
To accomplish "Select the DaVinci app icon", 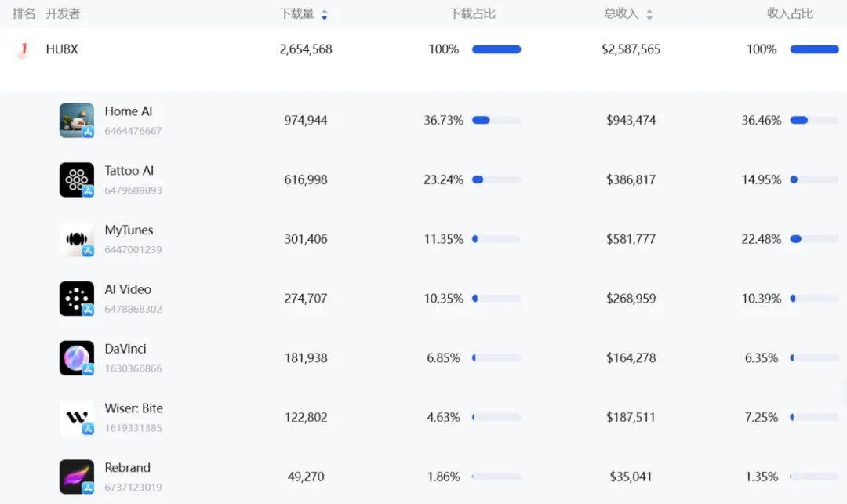I will pos(76,358).
